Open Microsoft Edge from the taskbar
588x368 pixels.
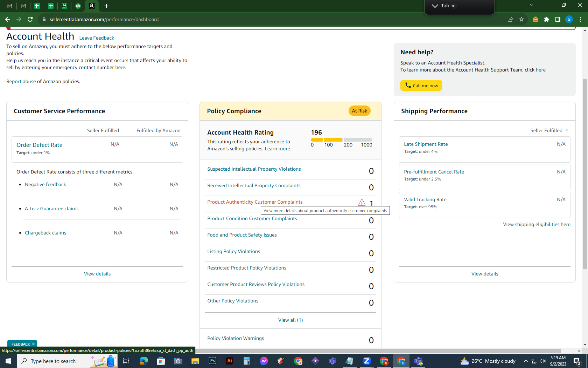click(144, 361)
